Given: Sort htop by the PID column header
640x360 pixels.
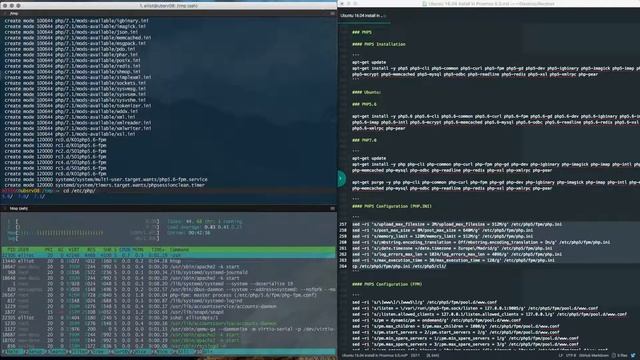Looking at the screenshot, I should pos(11,249).
